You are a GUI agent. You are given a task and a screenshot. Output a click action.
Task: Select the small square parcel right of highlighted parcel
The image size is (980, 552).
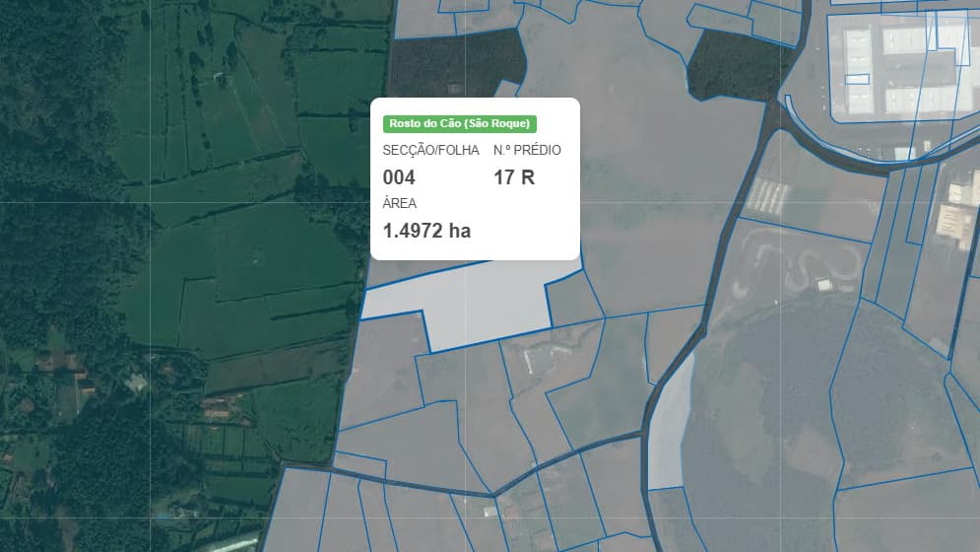[x=574, y=299]
